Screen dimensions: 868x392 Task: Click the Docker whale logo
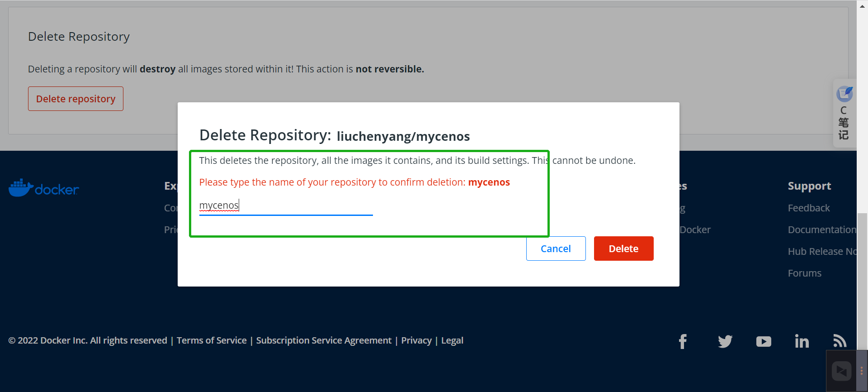pos(43,188)
